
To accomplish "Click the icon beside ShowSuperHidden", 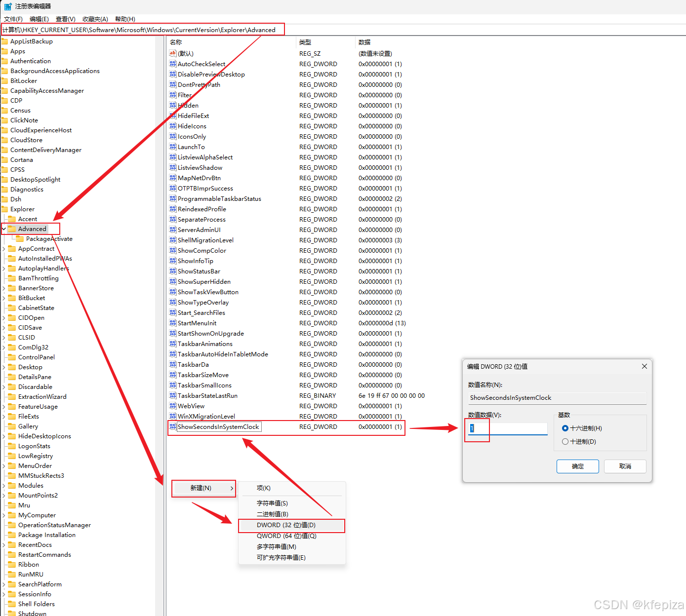I will coord(173,281).
